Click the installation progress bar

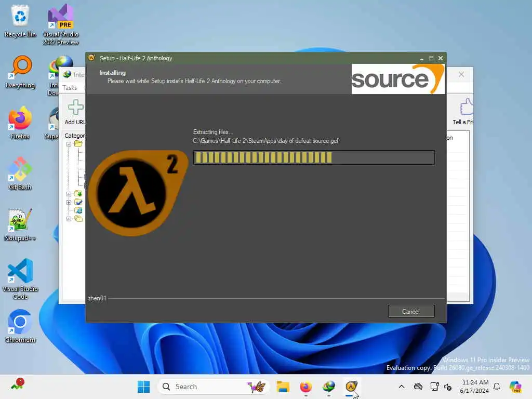point(313,157)
